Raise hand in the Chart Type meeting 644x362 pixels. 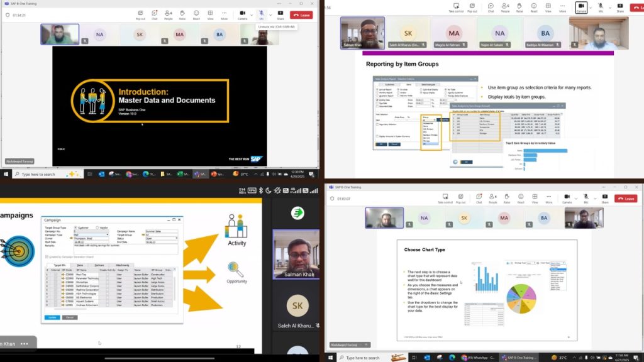tap(507, 199)
